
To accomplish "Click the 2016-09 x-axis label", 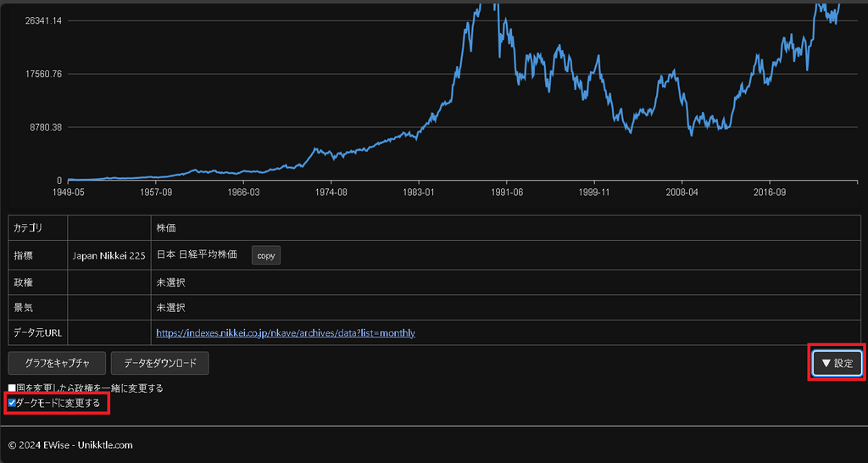I will 769,192.
